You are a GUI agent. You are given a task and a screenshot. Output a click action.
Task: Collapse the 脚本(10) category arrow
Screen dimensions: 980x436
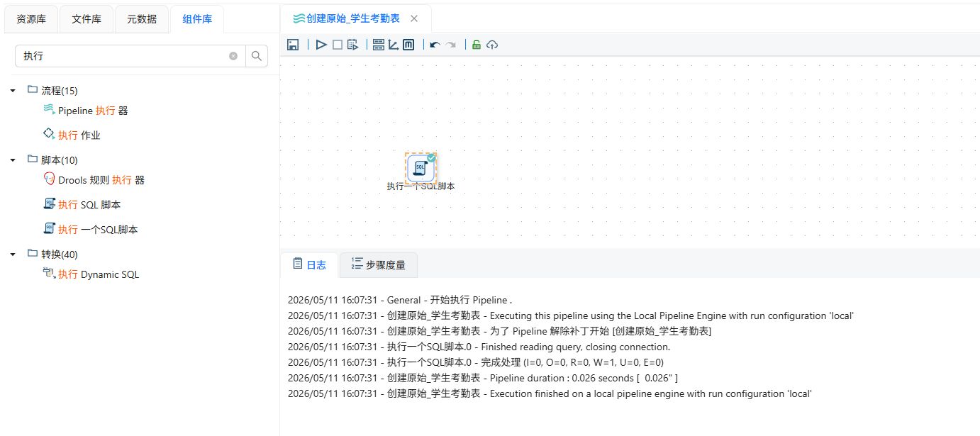[13, 160]
